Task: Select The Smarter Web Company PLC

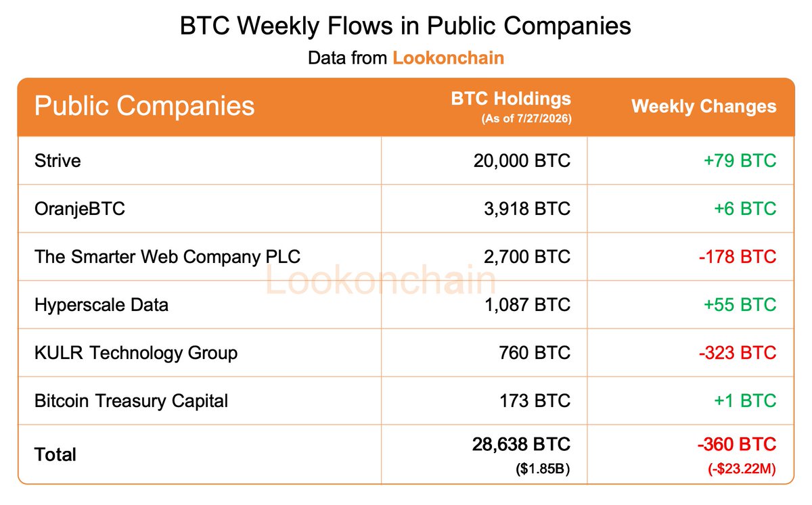Action: pyautogui.click(x=167, y=257)
